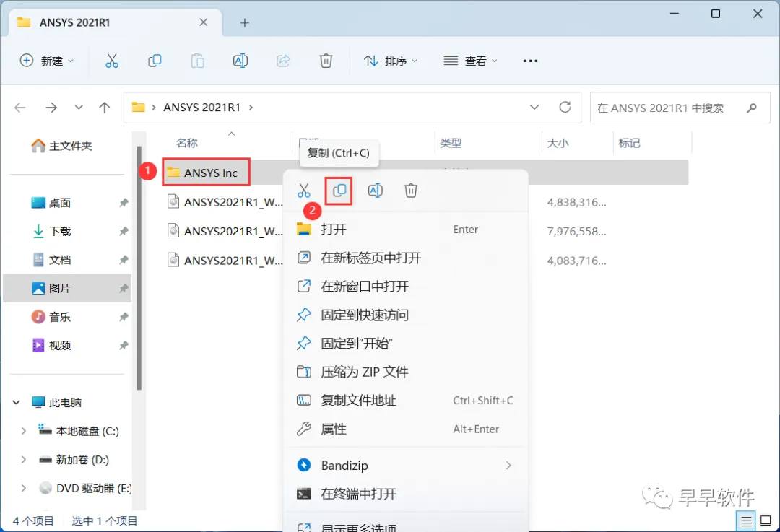Expand 新加卷 (D:) tree node

tap(23, 460)
